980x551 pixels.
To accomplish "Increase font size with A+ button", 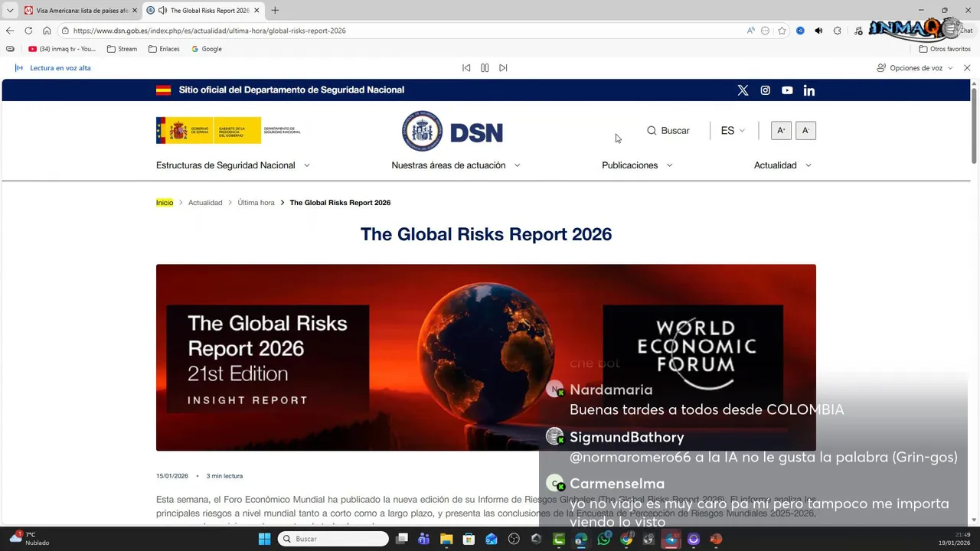I will 781,131.
